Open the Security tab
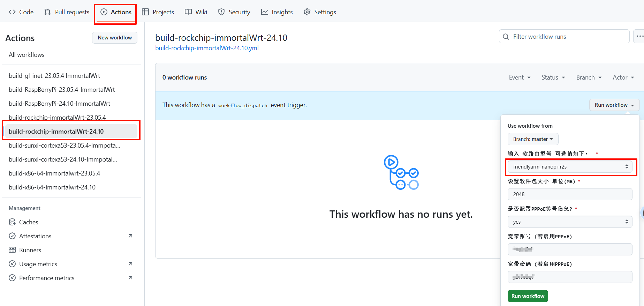Screen dimensions: 644x306 coord(234,12)
